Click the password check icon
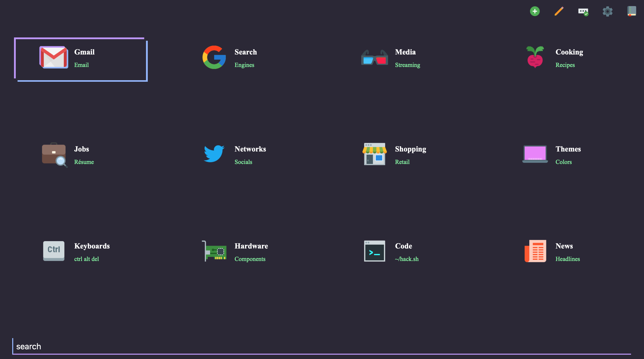The width and height of the screenshot is (644, 359). coord(583,12)
